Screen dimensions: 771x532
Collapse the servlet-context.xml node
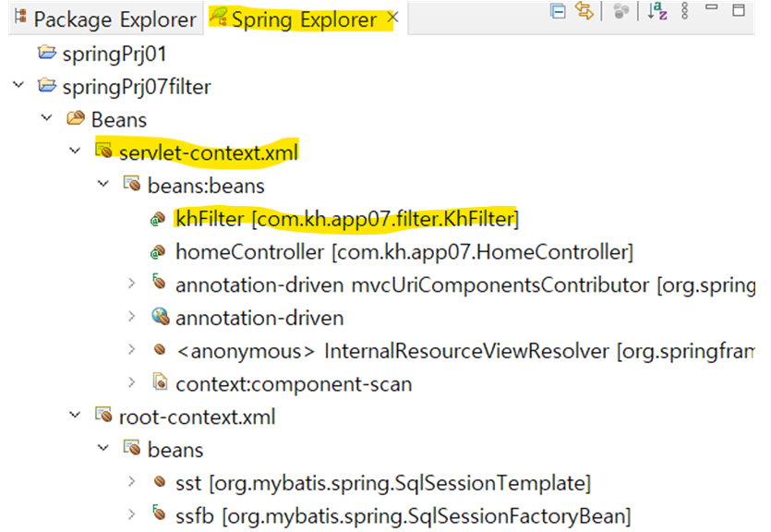[x=75, y=151]
